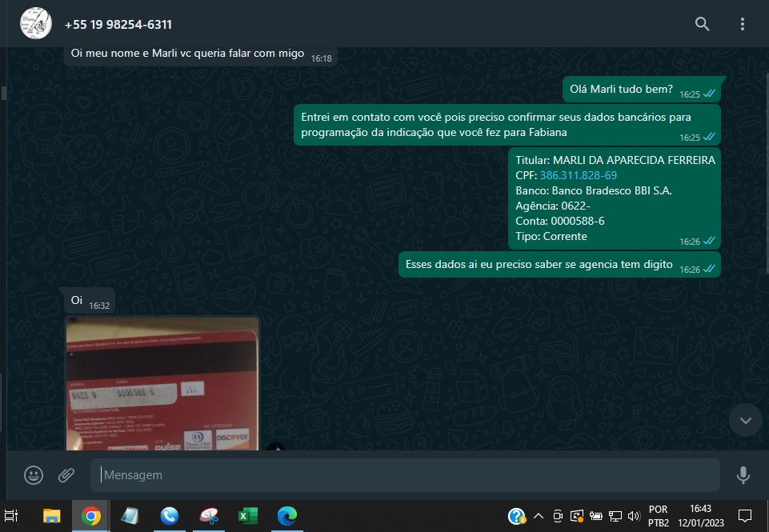769x532 pixels.
Task: Switch keyboard language POR PTB2
Action: [658, 516]
